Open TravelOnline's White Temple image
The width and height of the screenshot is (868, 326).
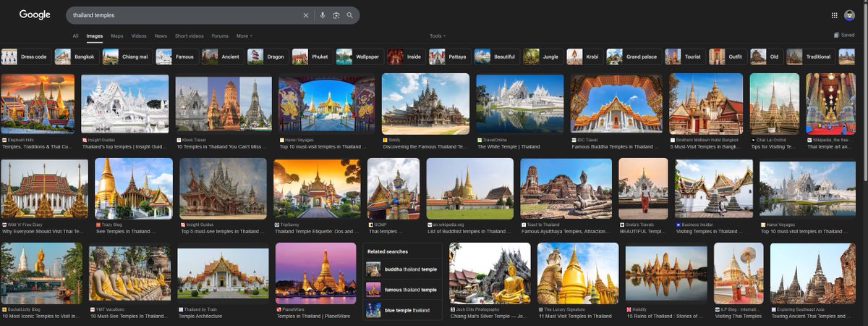pos(520,104)
